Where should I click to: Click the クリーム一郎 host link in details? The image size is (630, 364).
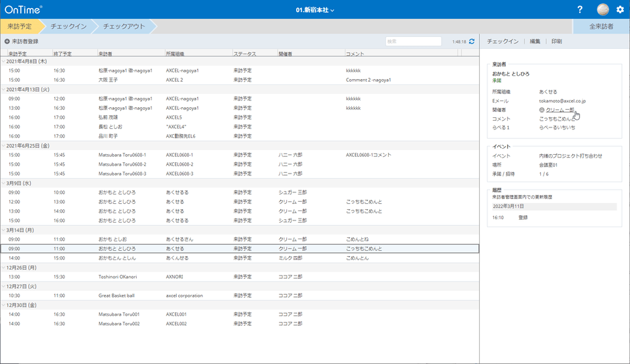tap(560, 110)
